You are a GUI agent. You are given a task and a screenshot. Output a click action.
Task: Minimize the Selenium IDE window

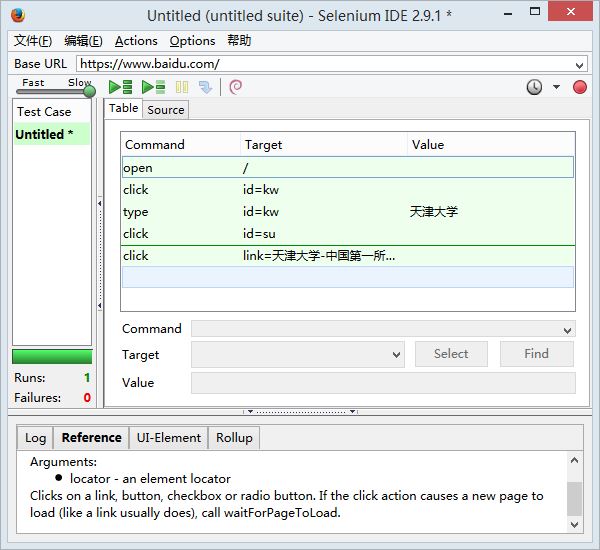tap(508, 14)
